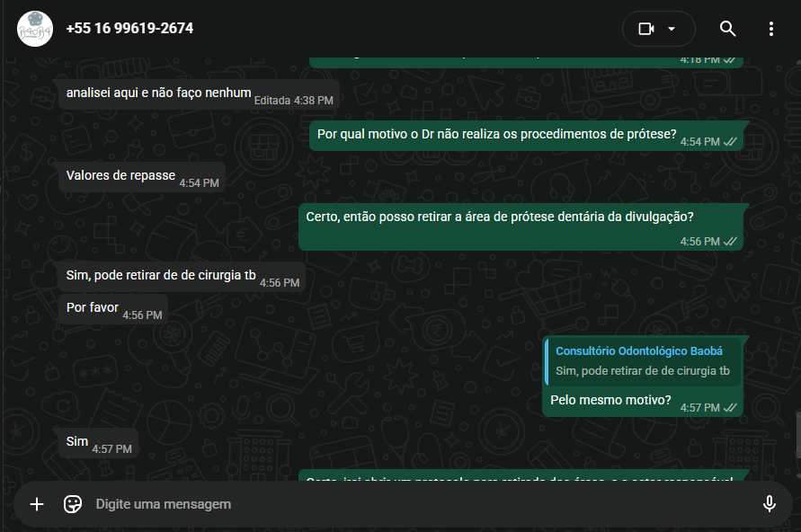
Task: Click read ticks on the prótese question message
Action: (x=730, y=142)
